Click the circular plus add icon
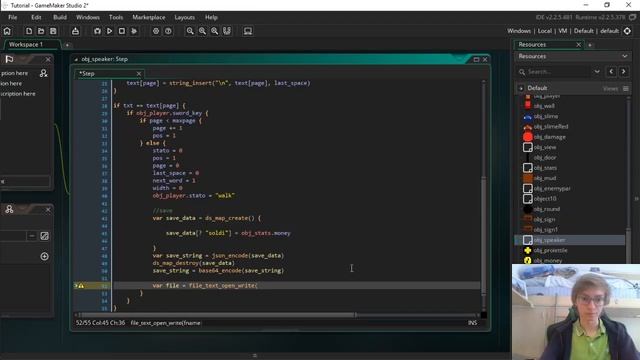Image resolution: width=640 pixels, height=360 pixels. 44,256
